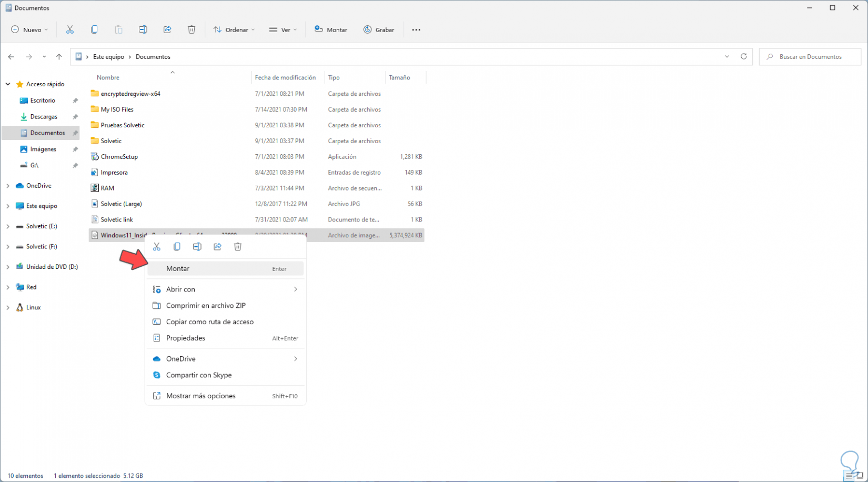This screenshot has width=868, height=482.
Task: Expand the Solvetic (E:) drive node
Action: click(8, 226)
